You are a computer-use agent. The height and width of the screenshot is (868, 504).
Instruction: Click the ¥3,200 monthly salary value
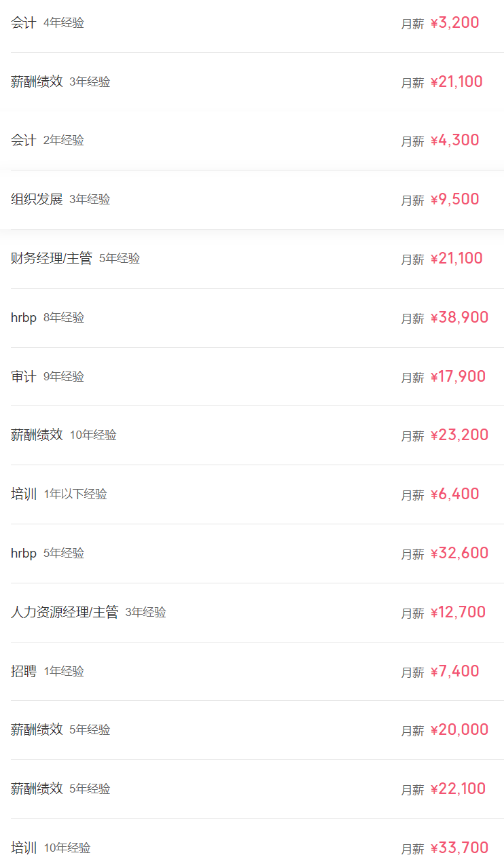click(454, 23)
